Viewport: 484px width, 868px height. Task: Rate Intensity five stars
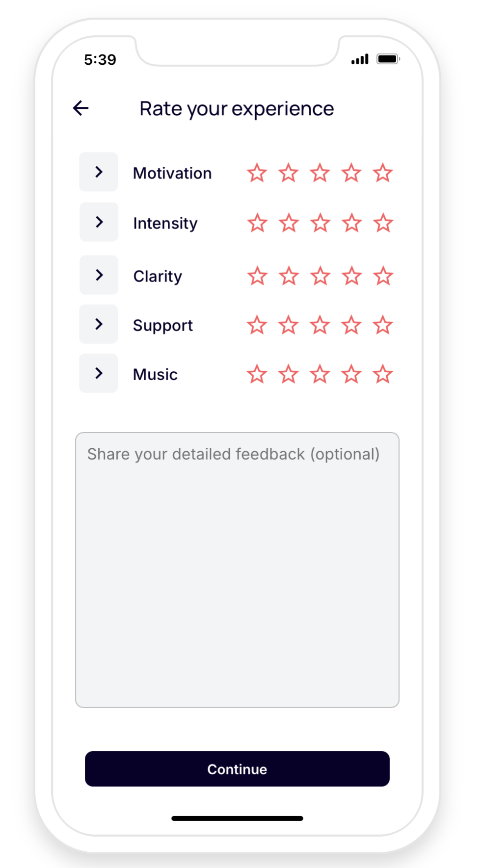click(383, 223)
